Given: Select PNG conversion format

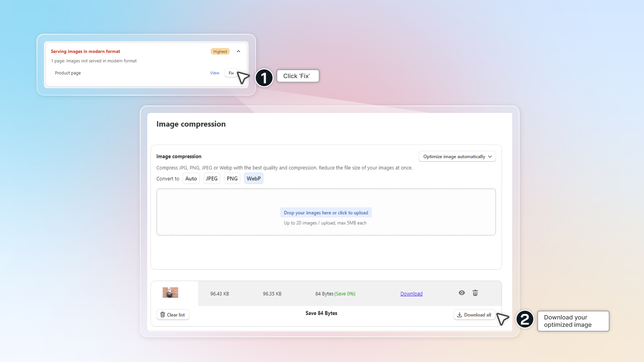Looking at the screenshot, I should coord(232,179).
